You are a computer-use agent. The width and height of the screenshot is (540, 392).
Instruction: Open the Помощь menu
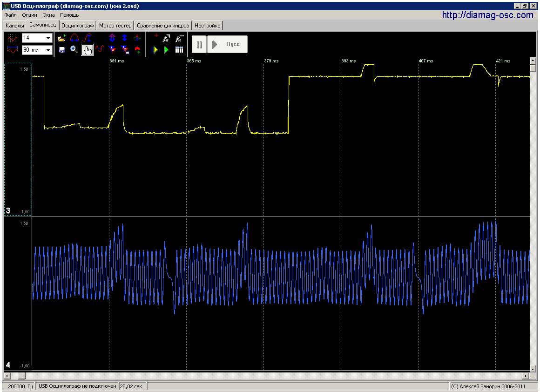click(x=69, y=15)
